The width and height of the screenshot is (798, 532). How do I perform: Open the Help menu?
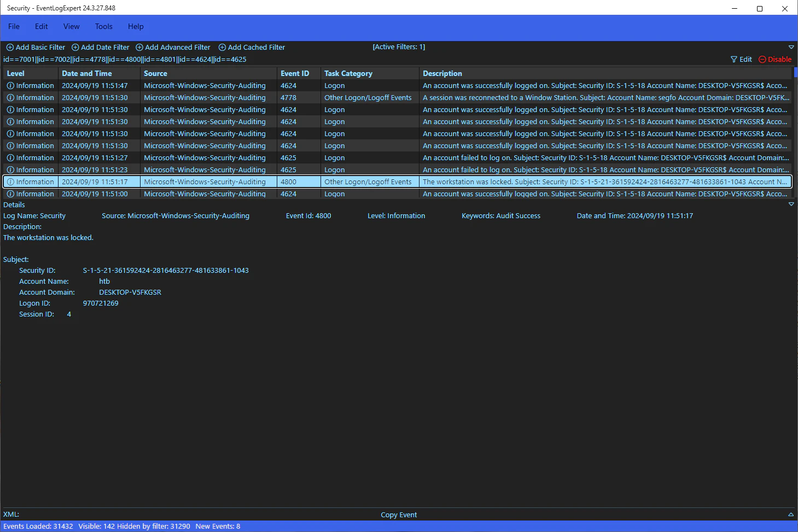point(136,26)
